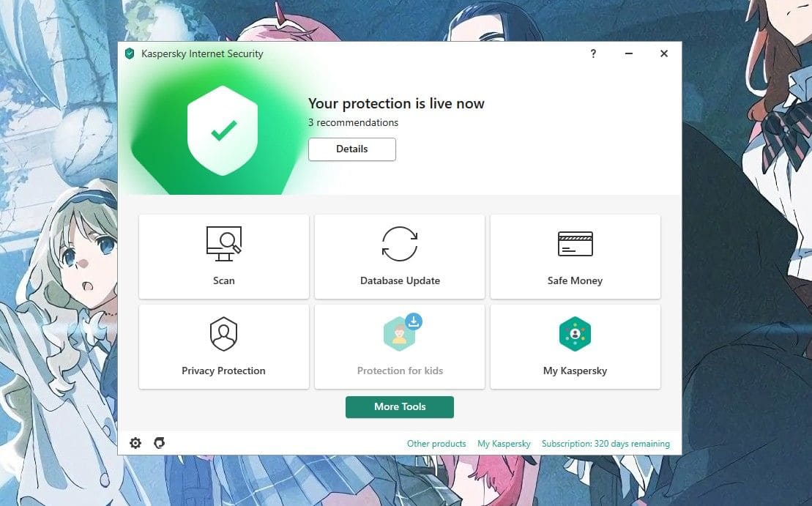Click the Your protection is live now heading
Screen dimensions: 812x506
coord(396,103)
